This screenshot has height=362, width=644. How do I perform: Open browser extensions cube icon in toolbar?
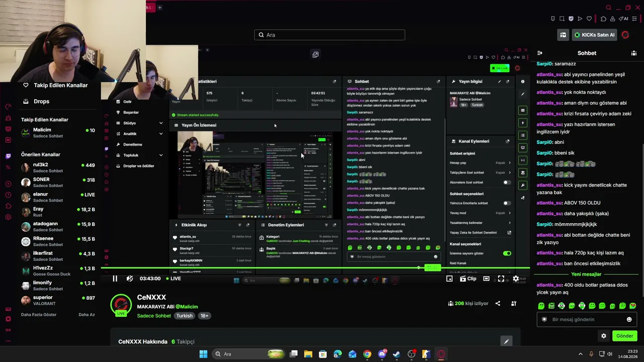(604, 19)
